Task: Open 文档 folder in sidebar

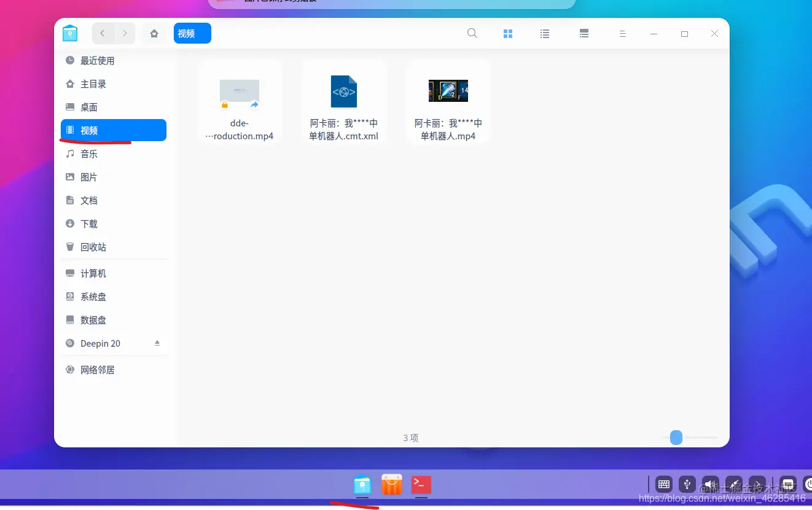Action: pos(114,201)
